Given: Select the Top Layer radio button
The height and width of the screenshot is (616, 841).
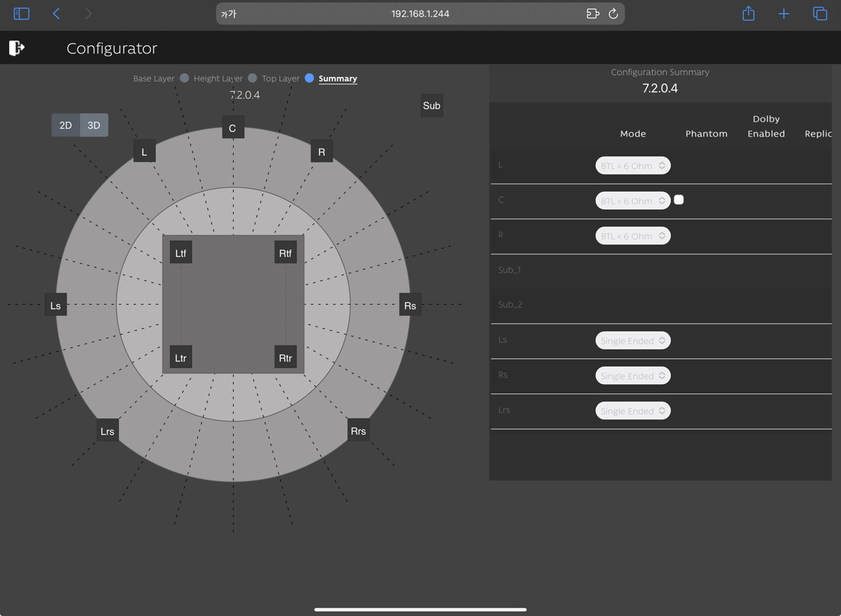Looking at the screenshot, I should 309,78.
